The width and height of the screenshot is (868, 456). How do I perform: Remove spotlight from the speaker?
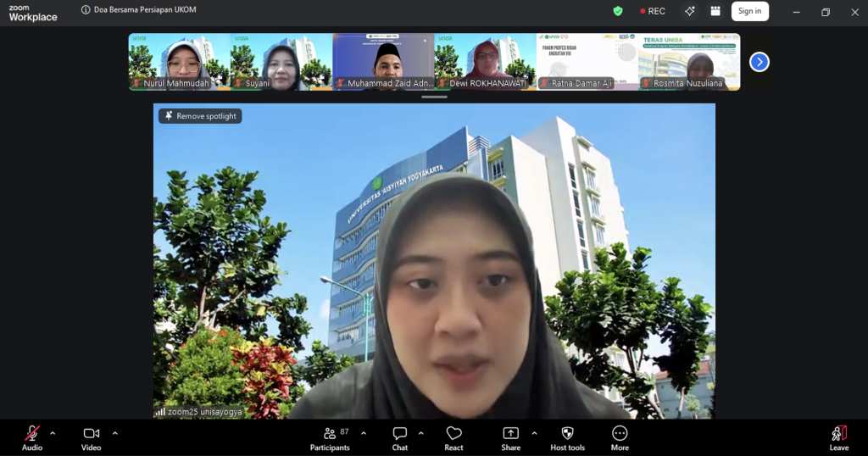click(x=201, y=116)
